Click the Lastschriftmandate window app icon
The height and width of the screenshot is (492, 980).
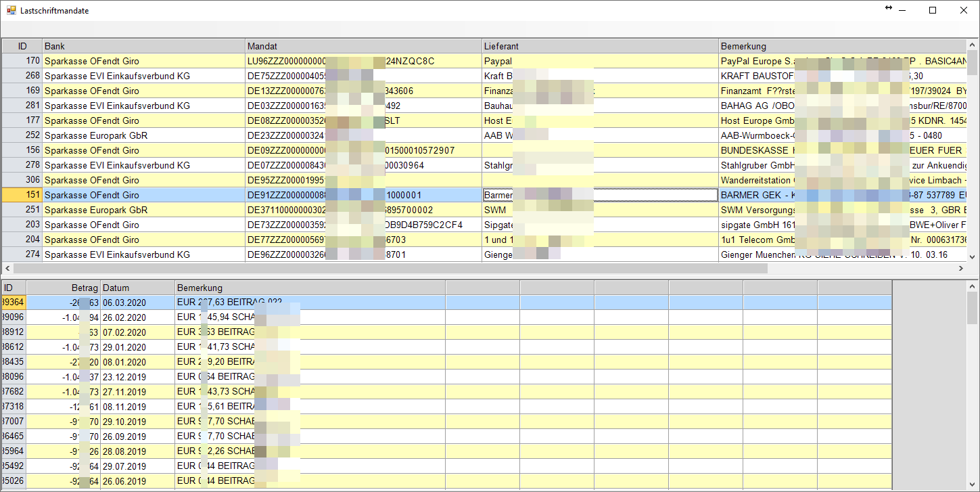click(11, 10)
